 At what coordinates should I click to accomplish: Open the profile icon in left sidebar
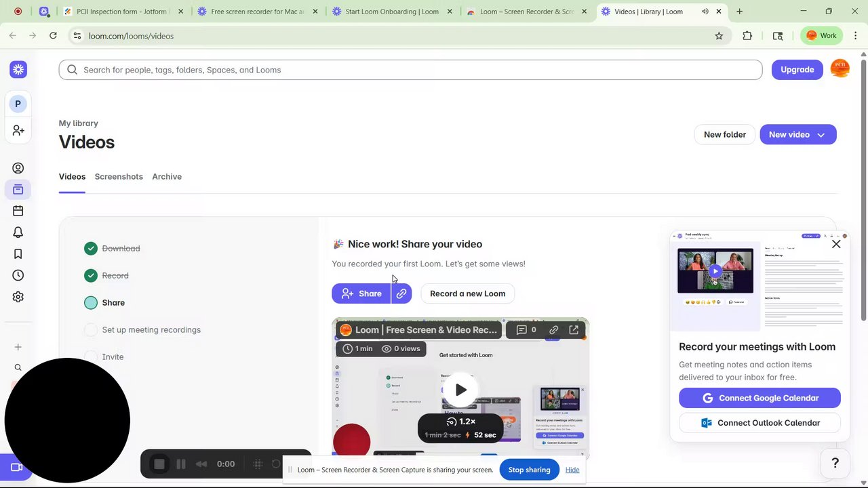click(x=18, y=168)
